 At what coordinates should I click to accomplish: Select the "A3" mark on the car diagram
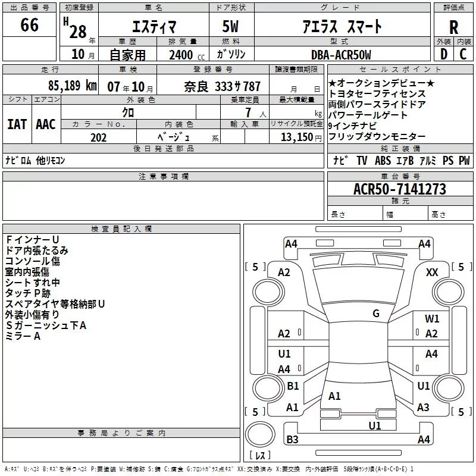(423, 408)
